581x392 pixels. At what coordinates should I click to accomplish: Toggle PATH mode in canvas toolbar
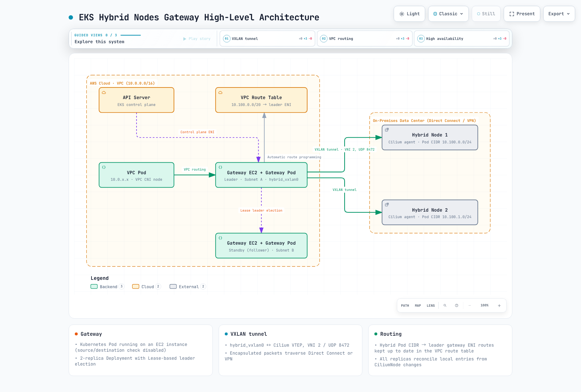click(x=405, y=306)
